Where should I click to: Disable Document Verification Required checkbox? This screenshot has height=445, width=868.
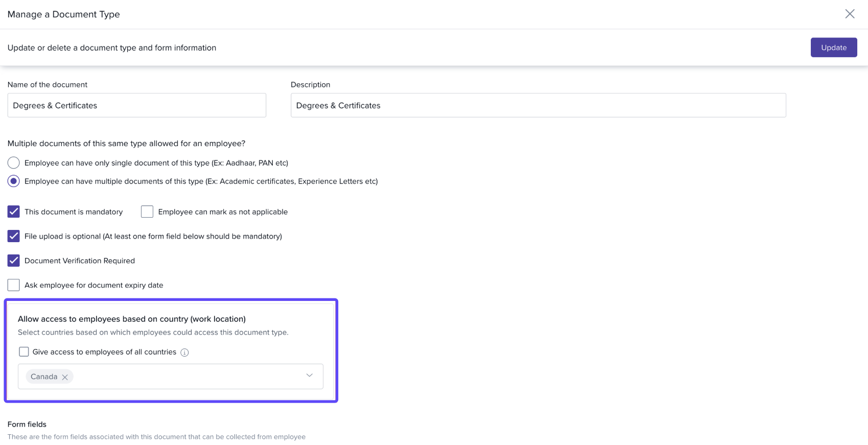14,261
